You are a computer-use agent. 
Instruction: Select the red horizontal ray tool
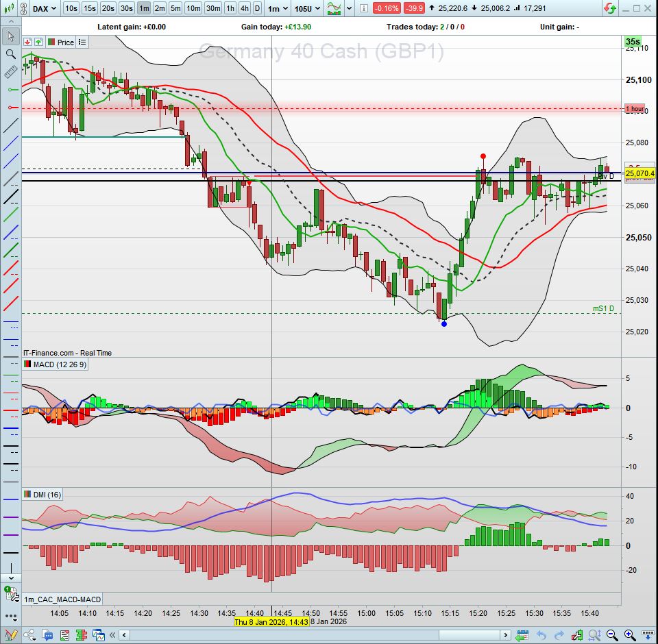(12, 108)
